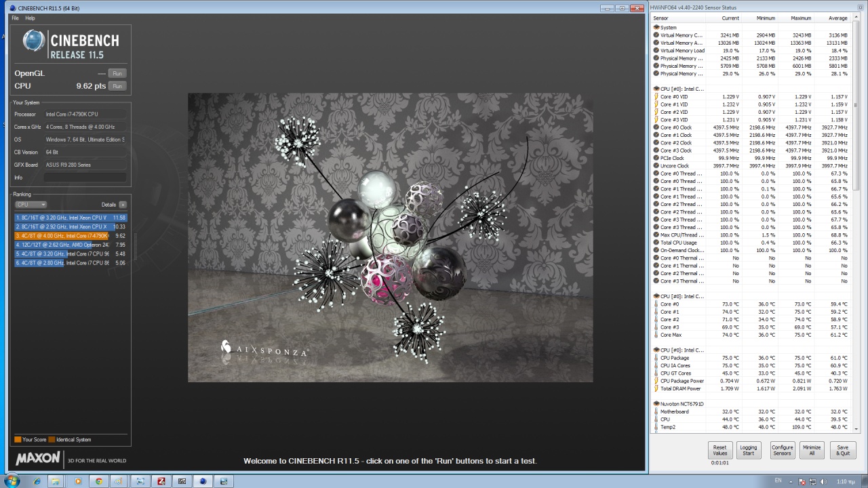Select the Max CPU/Thread usage row
Screen dimensions: 868x488
tap(751, 235)
